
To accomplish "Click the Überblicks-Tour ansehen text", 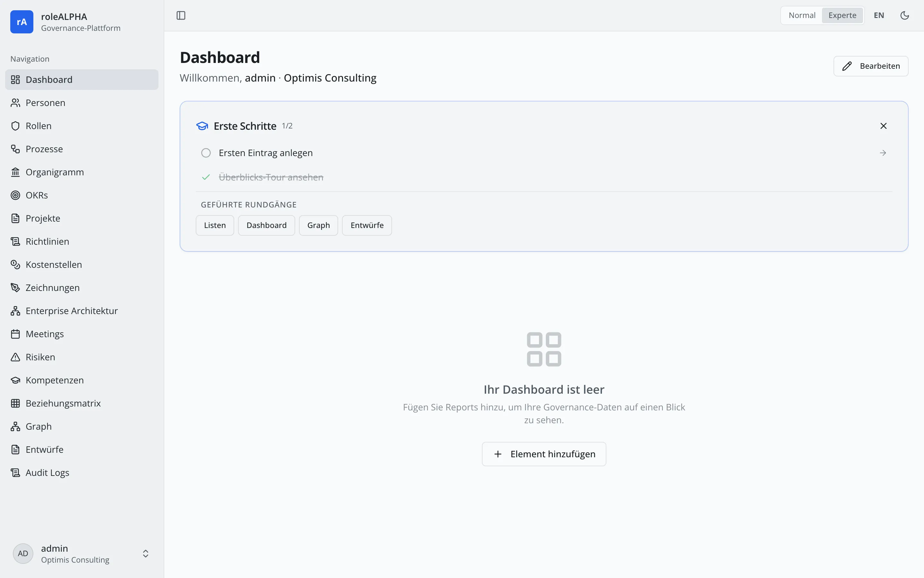I will coord(271,177).
